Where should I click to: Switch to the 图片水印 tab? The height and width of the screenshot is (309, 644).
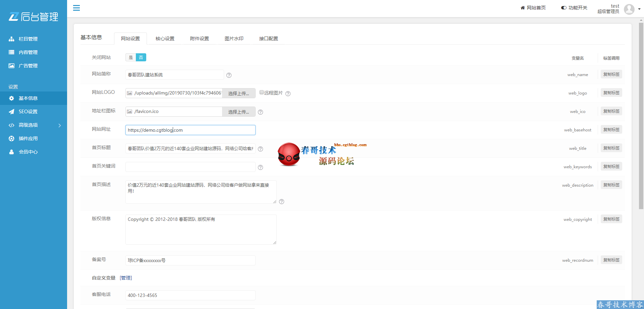(234, 39)
